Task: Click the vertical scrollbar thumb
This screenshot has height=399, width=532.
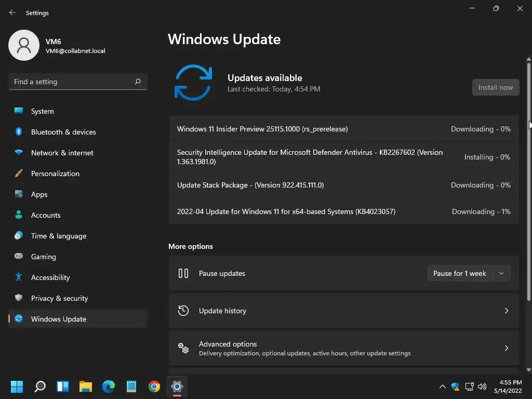Action: click(528, 181)
